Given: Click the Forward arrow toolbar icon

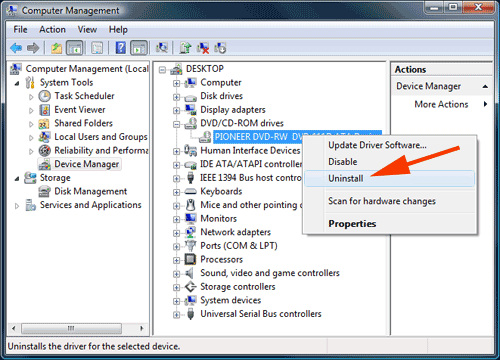Looking at the screenshot, I should coord(33,48).
